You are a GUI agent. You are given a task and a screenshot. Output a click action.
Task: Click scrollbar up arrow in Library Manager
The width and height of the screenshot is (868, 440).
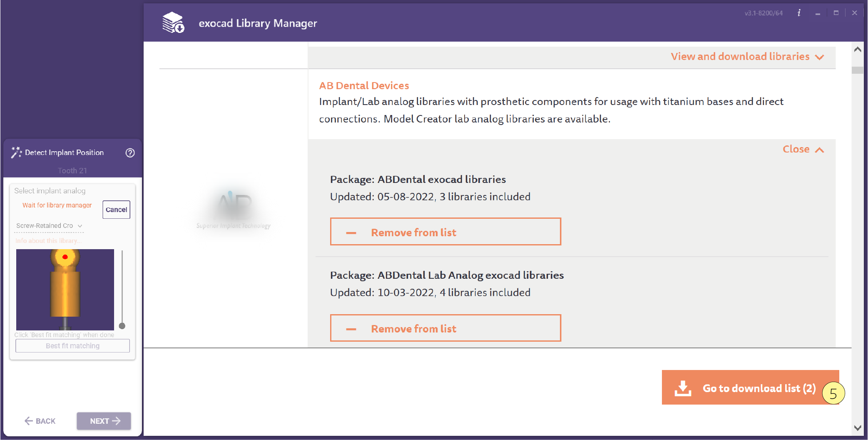click(858, 50)
